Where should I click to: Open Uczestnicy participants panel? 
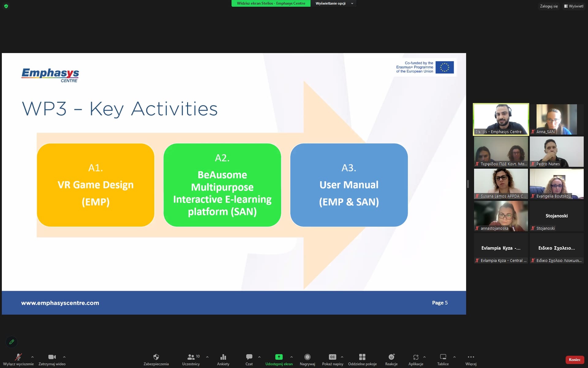click(x=191, y=357)
